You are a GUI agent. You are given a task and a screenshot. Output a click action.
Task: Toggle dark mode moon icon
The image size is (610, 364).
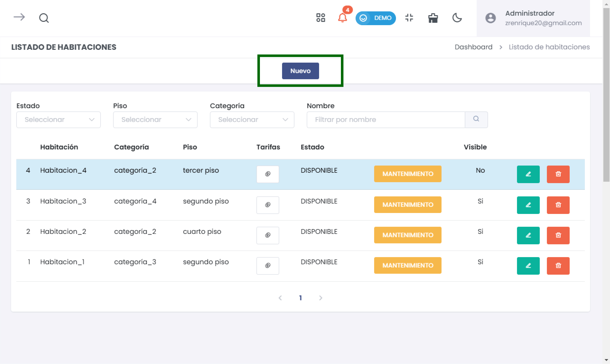[457, 18]
